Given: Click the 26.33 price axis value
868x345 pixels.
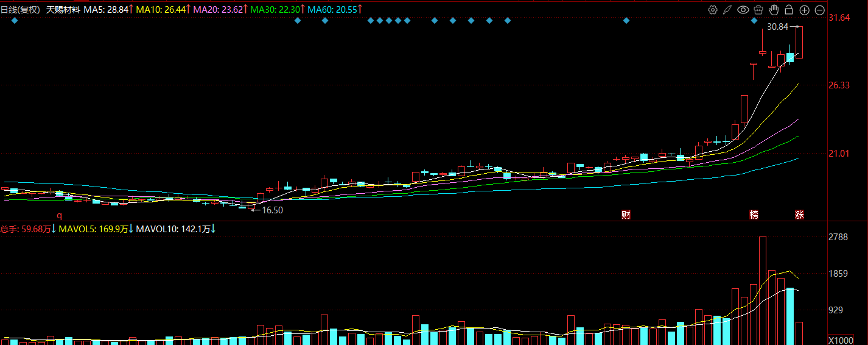Looking at the screenshot, I should (839, 85).
